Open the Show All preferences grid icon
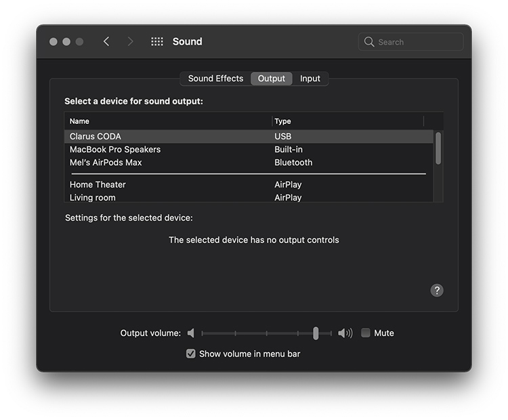 click(157, 41)
